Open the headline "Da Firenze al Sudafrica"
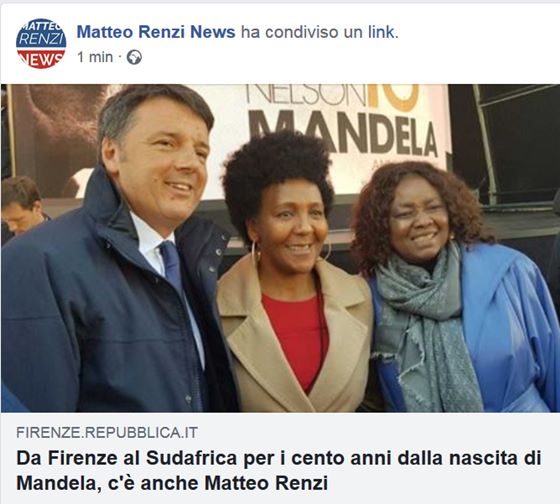 tap(279, 470)
